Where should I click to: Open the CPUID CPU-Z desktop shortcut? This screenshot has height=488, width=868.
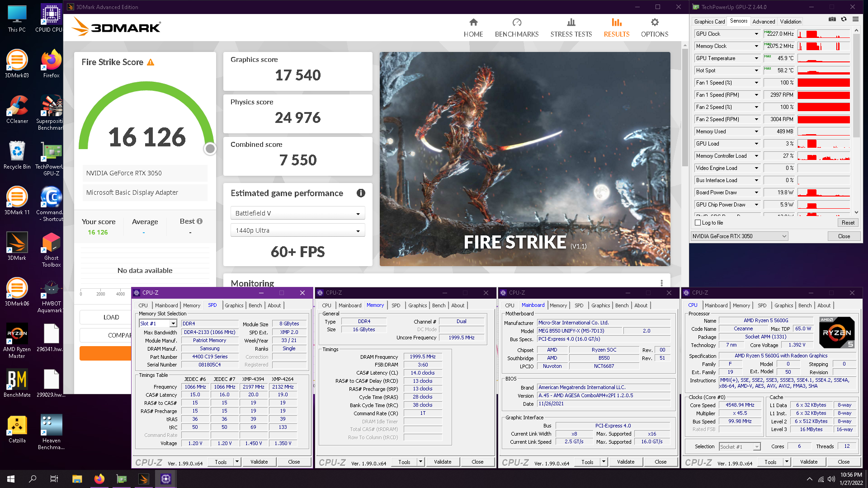[51, 18]
